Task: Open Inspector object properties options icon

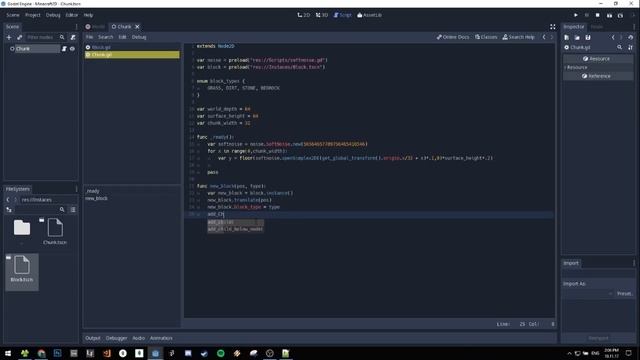Action: [630, 47]
